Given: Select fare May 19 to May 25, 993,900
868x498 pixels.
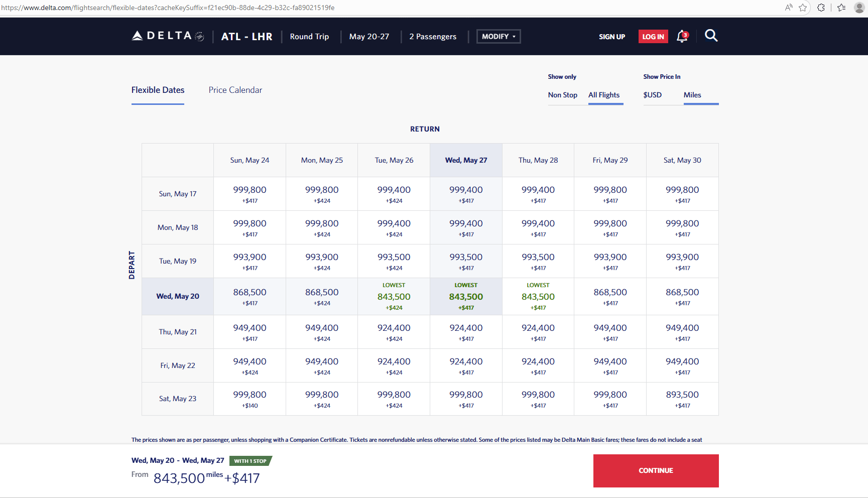Looking at the screenshot, I should pyautogui.click(x=322, y=261).
